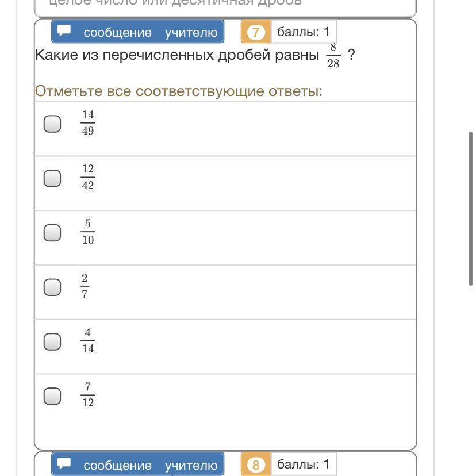476x476 pixels.
Task: Check the box next to 4/14
Action: pos(52,341)
